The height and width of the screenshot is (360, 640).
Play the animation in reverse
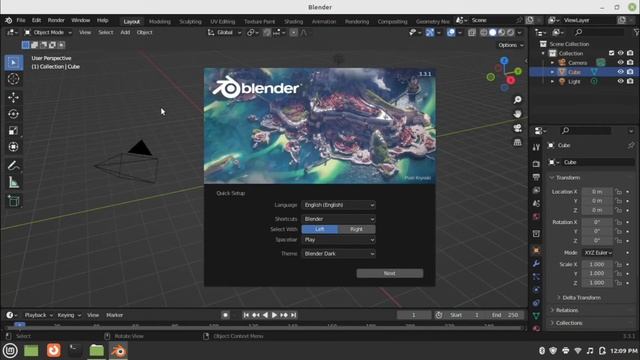[265, 315]
